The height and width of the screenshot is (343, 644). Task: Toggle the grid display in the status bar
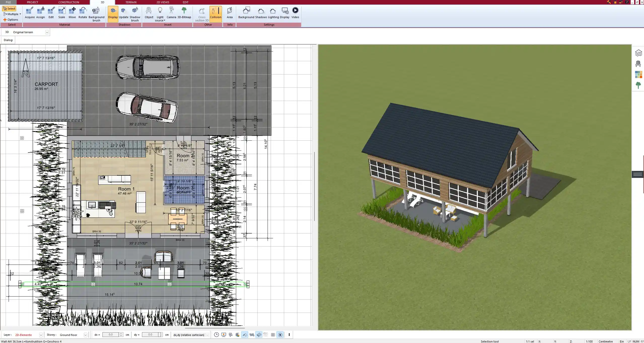pos(273,335)
